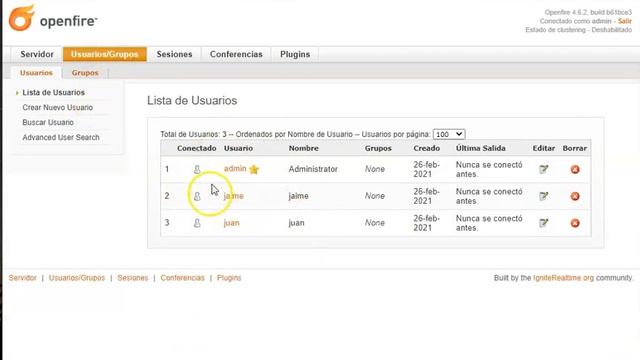Switch to the Sesiones tab
The height and width of the screenshot is (360, 640).
pyautogui.click(x=174, y=54)
